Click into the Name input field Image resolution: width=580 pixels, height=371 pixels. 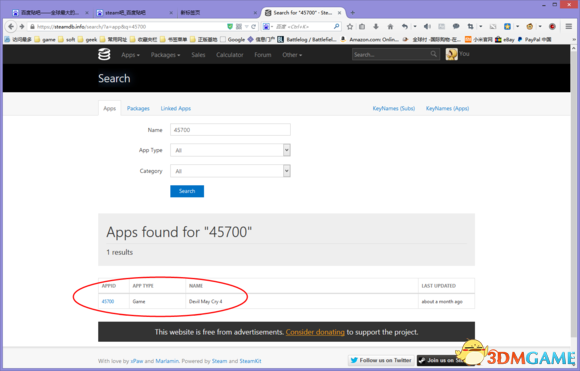[x=230, y=130]
